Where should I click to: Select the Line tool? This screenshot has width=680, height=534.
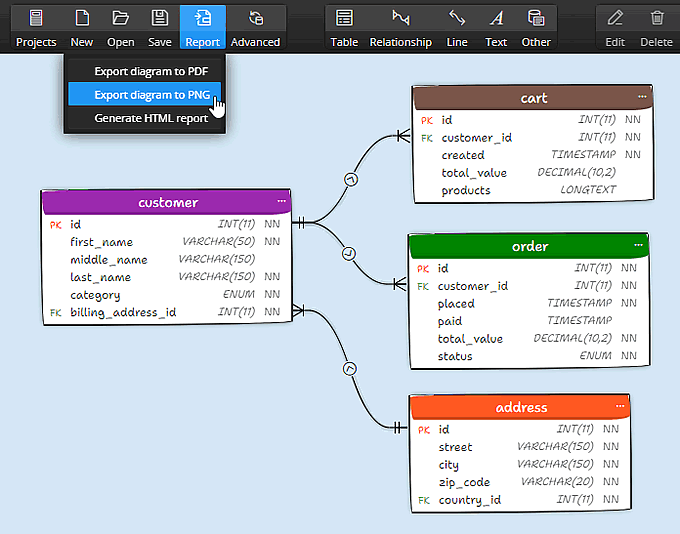[x=457, y=27]
